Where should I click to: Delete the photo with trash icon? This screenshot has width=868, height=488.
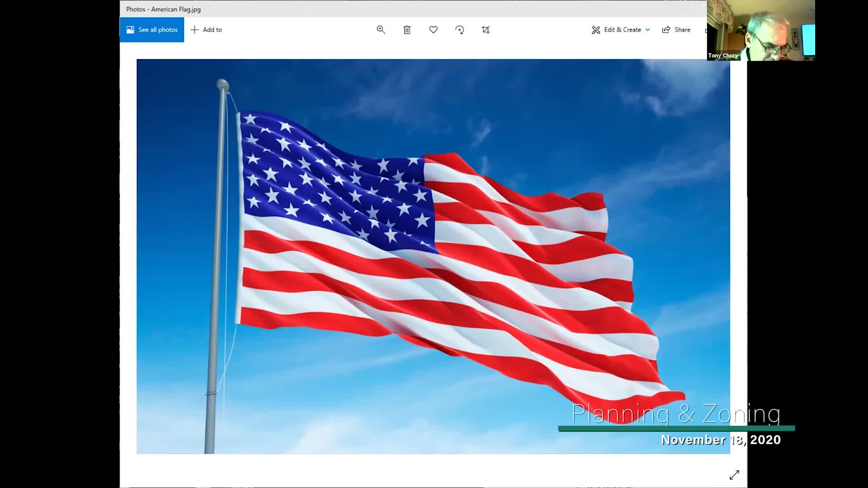click(407, 30)
